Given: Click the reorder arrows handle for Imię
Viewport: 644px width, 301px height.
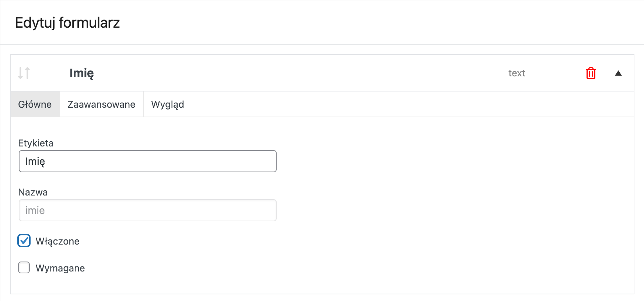Looking at the screenshot, I should pyautogui.click(x=24, y=73).
